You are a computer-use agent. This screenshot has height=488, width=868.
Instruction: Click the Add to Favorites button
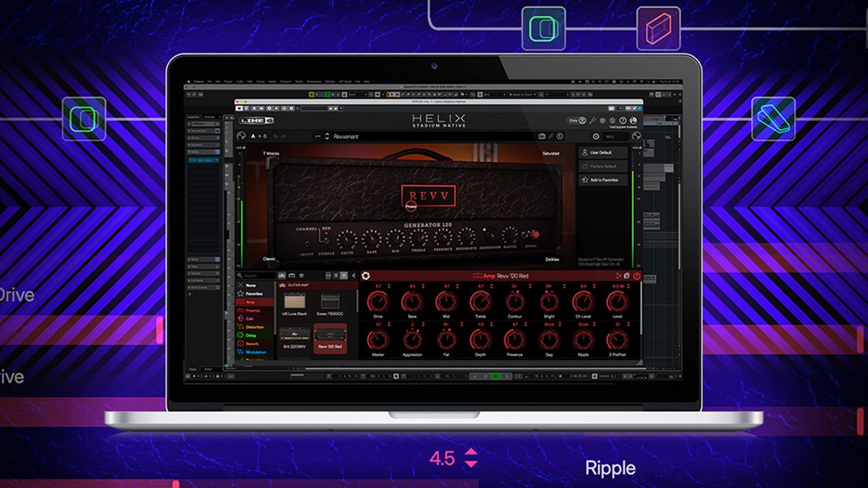point(603,180)
